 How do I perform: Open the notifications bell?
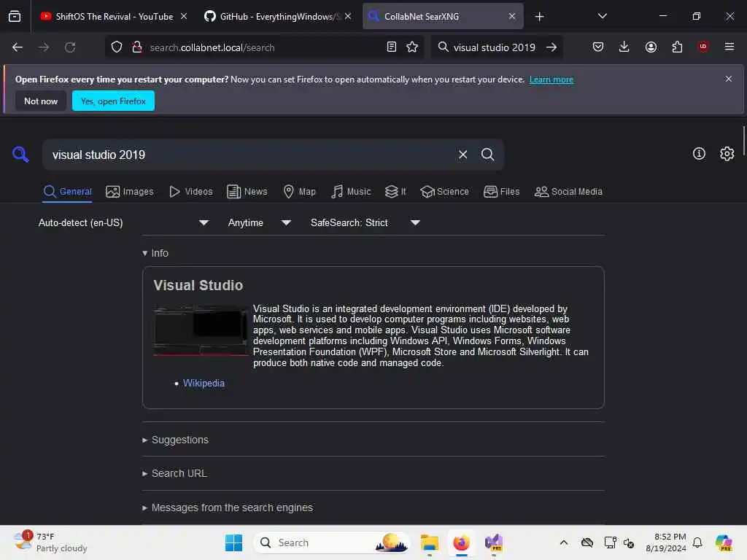coord(697,542)
